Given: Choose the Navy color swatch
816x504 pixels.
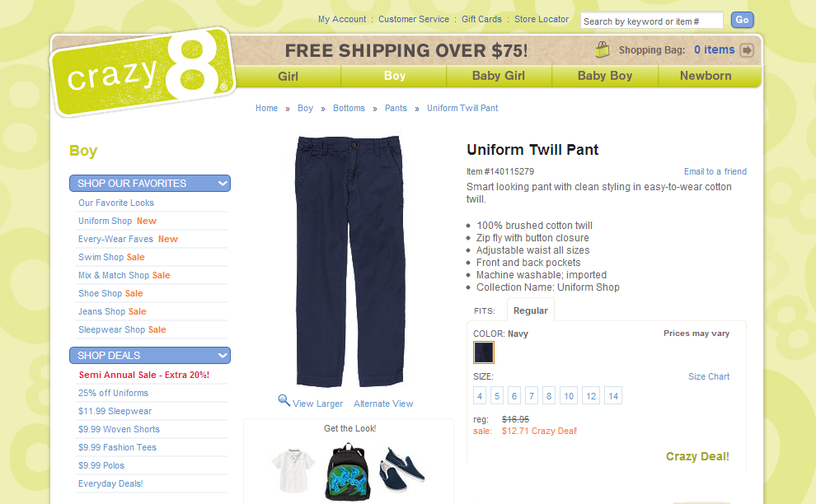Looking at the screenshot, I should click(484, 352).
